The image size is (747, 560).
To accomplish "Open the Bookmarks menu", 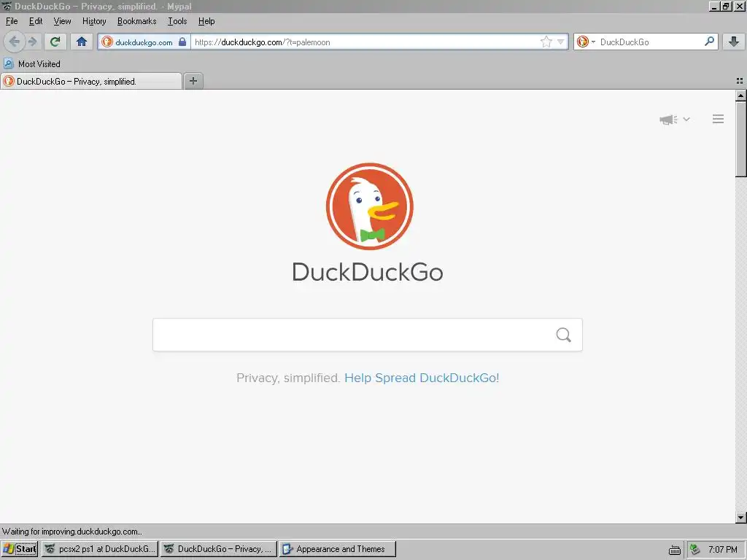I will click(136, 21).
